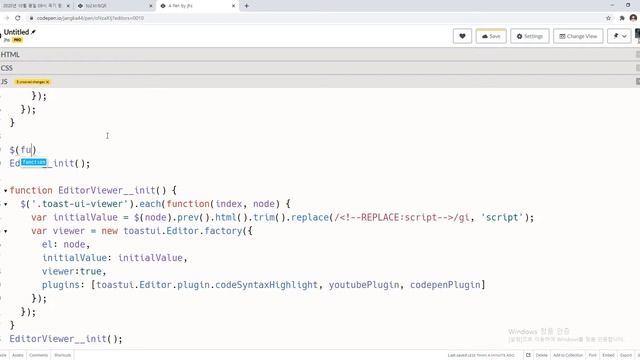Click the PRO badge under the title
The width and height of the screenshot is (640, 360).
[x=17, y=40]
